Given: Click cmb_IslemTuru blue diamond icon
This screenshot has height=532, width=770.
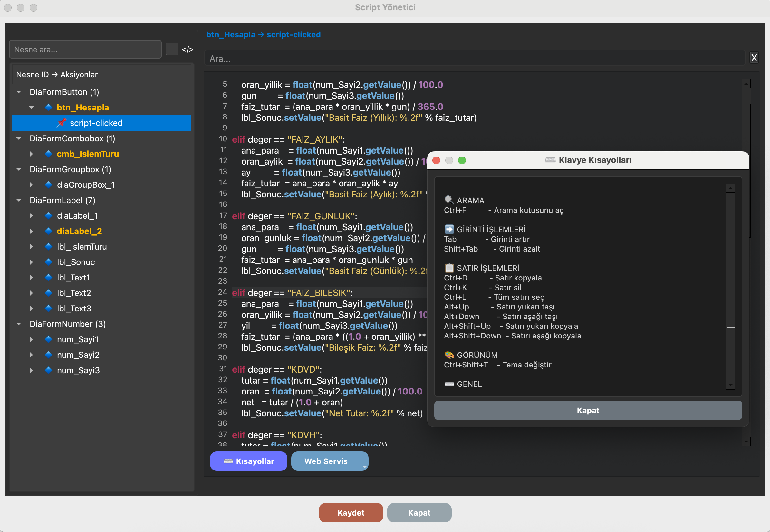Looking at the screenshot, I should coord(48,154).
